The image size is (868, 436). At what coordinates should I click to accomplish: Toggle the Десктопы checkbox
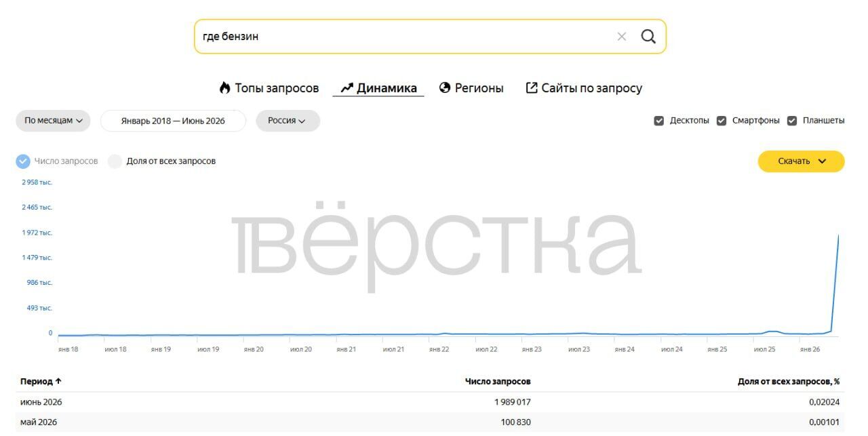(658, 121)
